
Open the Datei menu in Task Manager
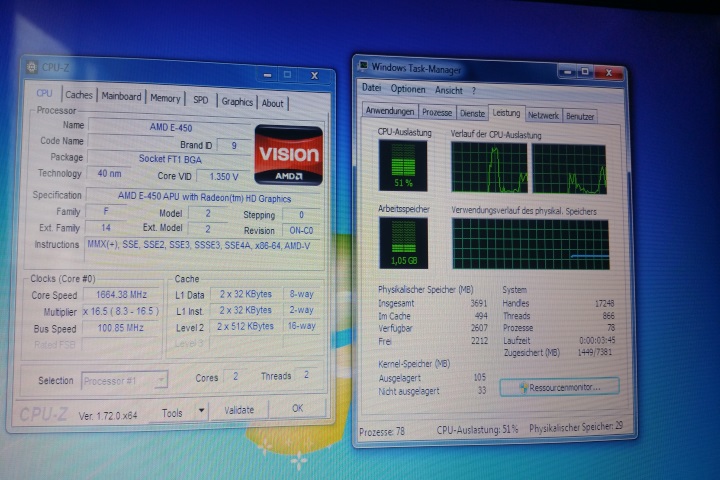(x=371, y=88)
